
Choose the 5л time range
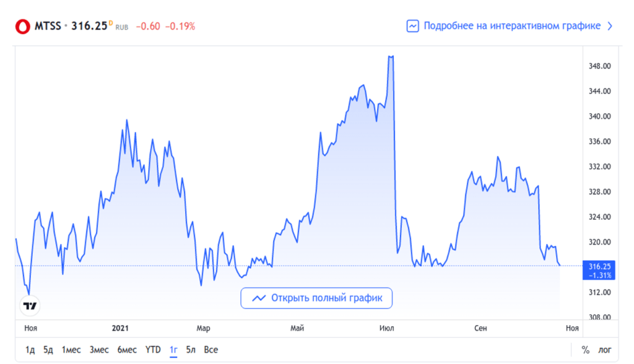point(191,350)
